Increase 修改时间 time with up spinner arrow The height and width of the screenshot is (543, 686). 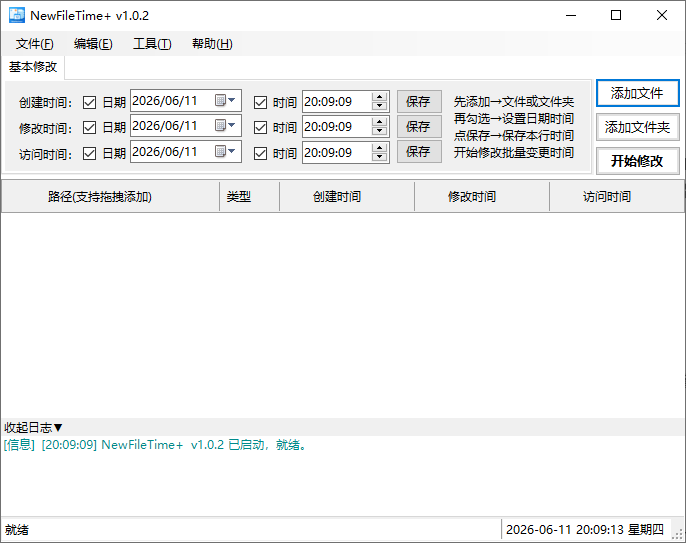click(380, 122)
